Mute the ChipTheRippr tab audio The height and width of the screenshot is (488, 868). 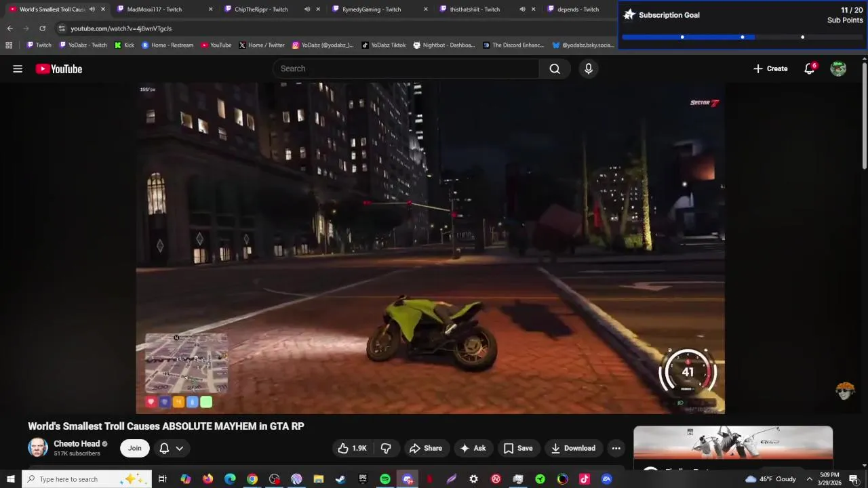[x=307, y=9]
